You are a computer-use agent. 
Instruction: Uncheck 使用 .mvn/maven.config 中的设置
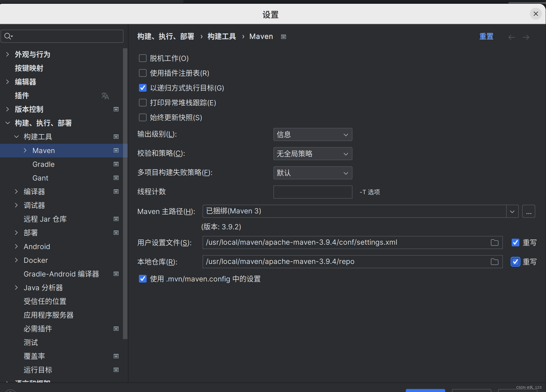pos(143,279)
